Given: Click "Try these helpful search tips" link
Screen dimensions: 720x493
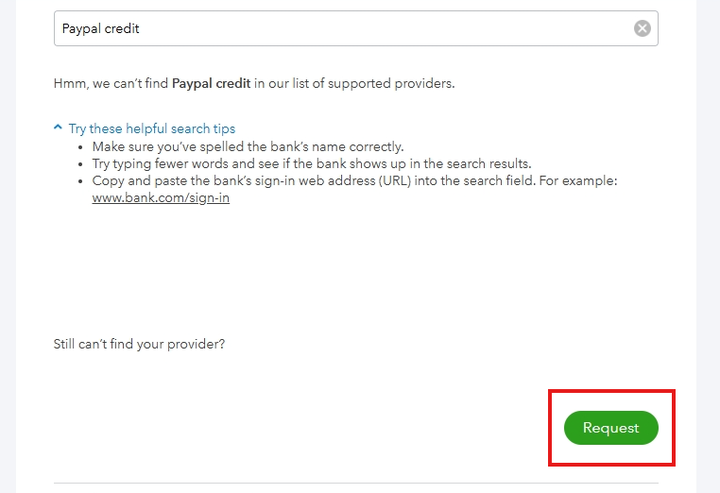Looking at the screenshot, I should [152, 129].
